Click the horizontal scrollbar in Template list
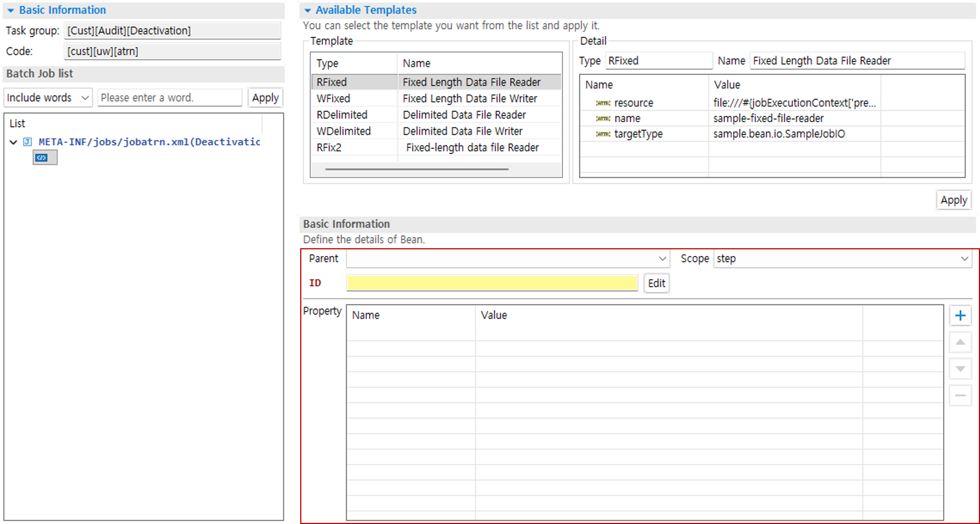This screenshot has width=980, height=524. (416, 169)
